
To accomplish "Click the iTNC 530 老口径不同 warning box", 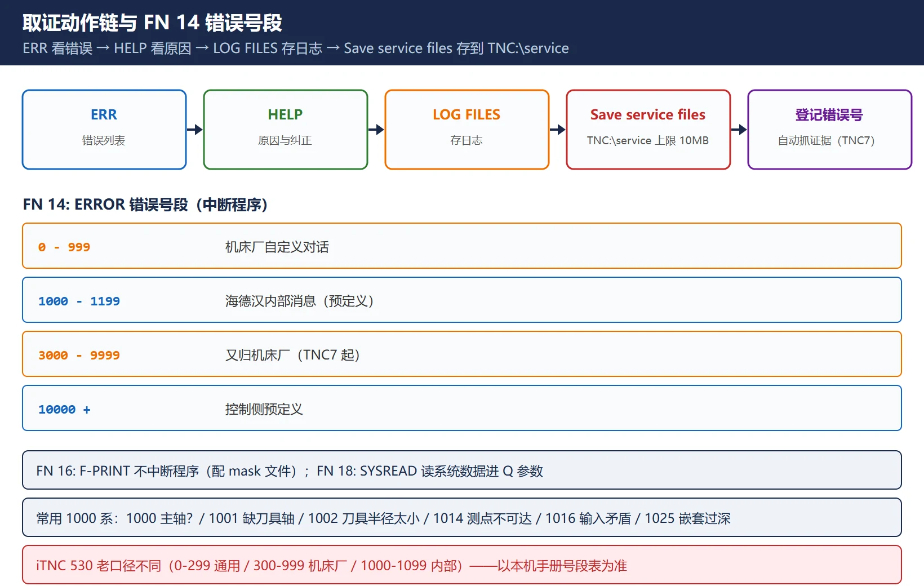I will click(462, 565).
